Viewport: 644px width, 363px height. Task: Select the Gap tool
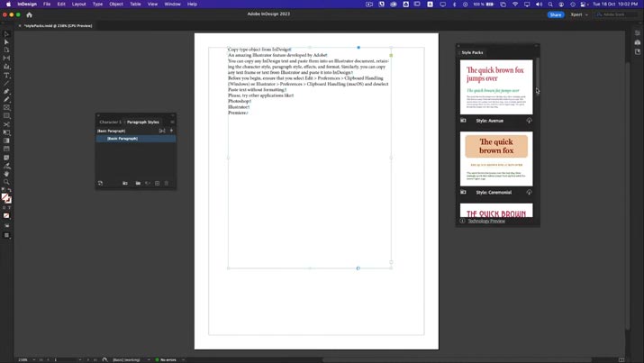point(6,59)
